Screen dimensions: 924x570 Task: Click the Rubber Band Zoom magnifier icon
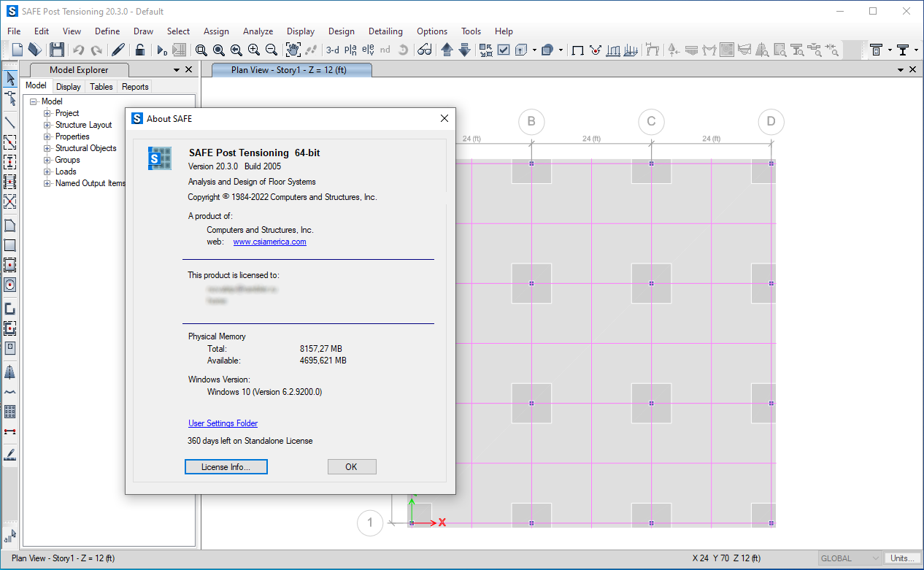coord(201,50)
